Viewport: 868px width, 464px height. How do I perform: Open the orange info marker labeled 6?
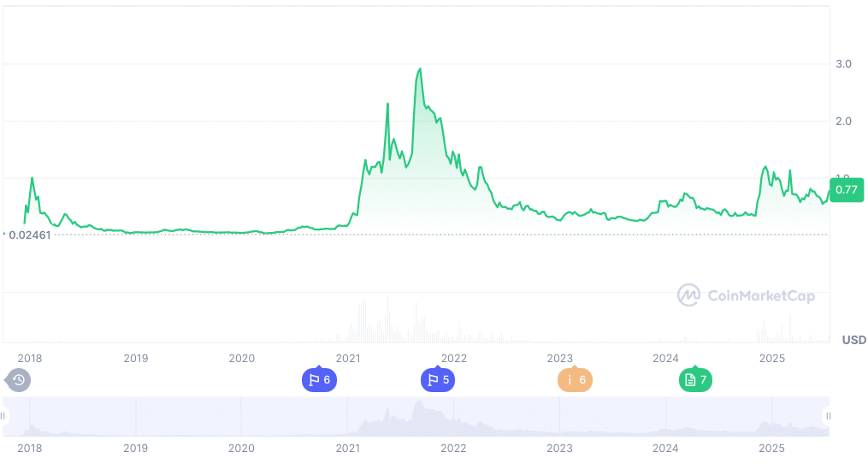[575, 380]
